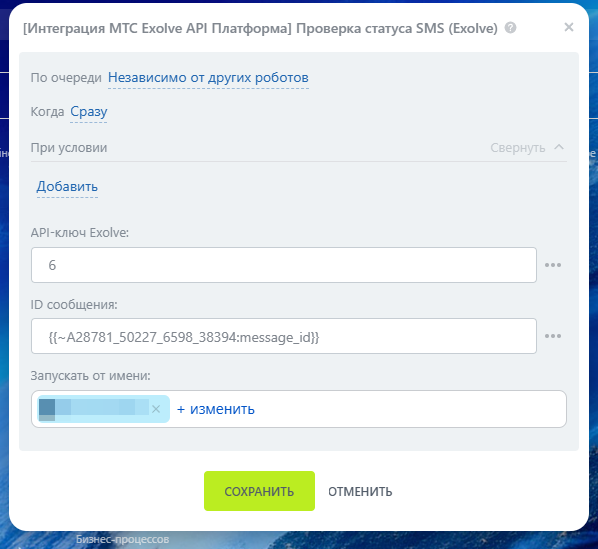The width and height of the screenshot is (598, 549).
Task: Add a condition with 'Добавить'
Action: (x=67, y=186)
